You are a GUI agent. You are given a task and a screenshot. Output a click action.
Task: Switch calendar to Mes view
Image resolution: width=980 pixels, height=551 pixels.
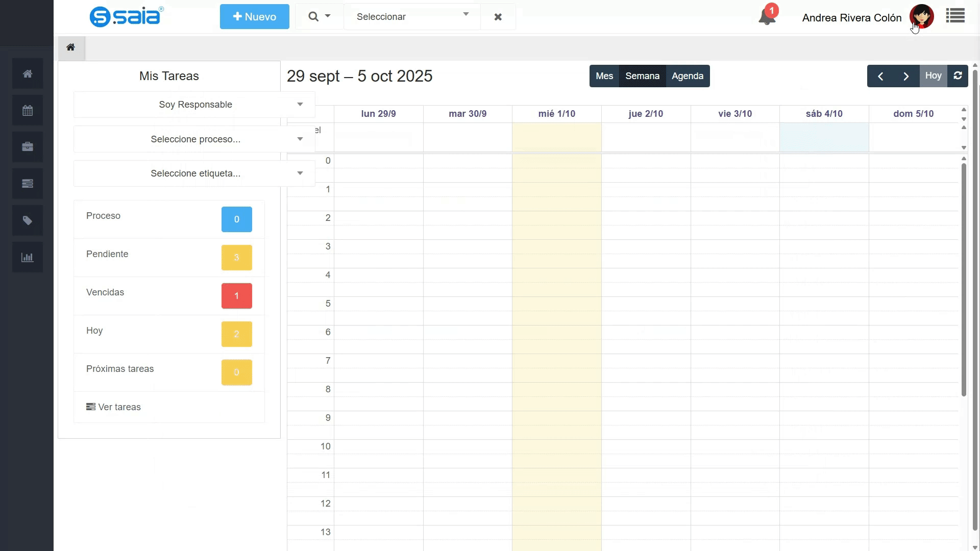click(x=604, y=76)
